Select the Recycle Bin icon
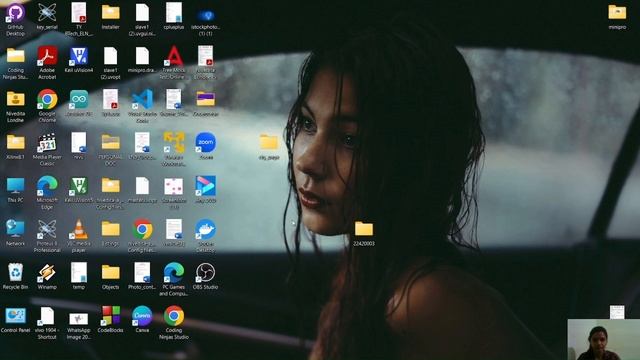This screenshot has height=360, width=640. coord(16,272)
